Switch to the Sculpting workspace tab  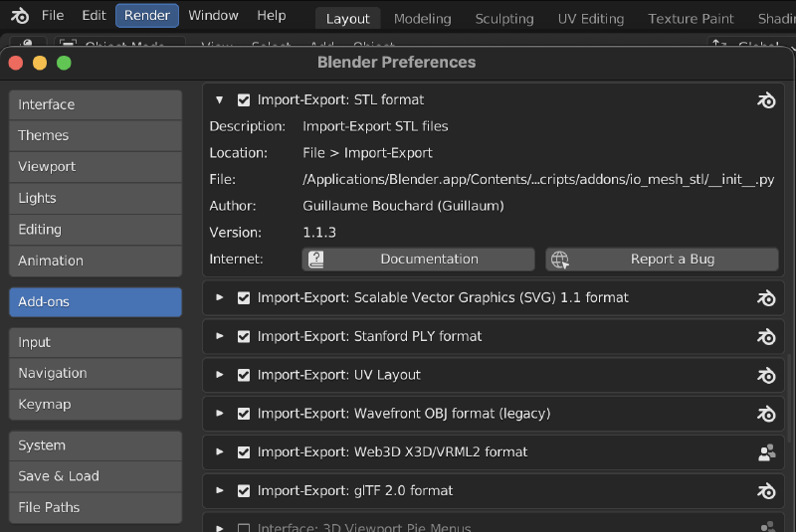pos(504,19)
